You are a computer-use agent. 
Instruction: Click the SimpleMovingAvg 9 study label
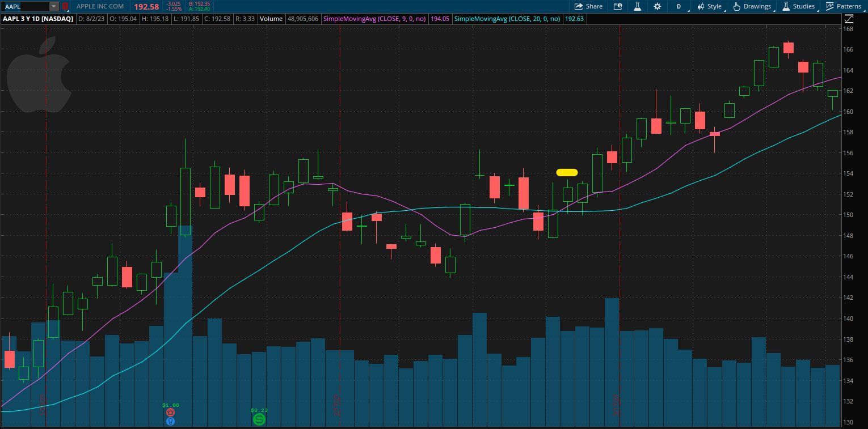374,19
